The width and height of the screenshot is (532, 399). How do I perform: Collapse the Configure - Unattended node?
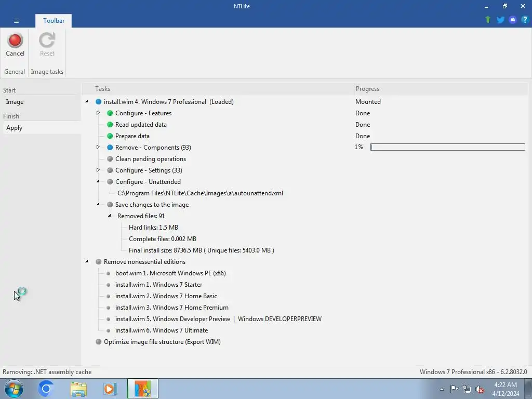pyautogui.click(x=98, y=181)
